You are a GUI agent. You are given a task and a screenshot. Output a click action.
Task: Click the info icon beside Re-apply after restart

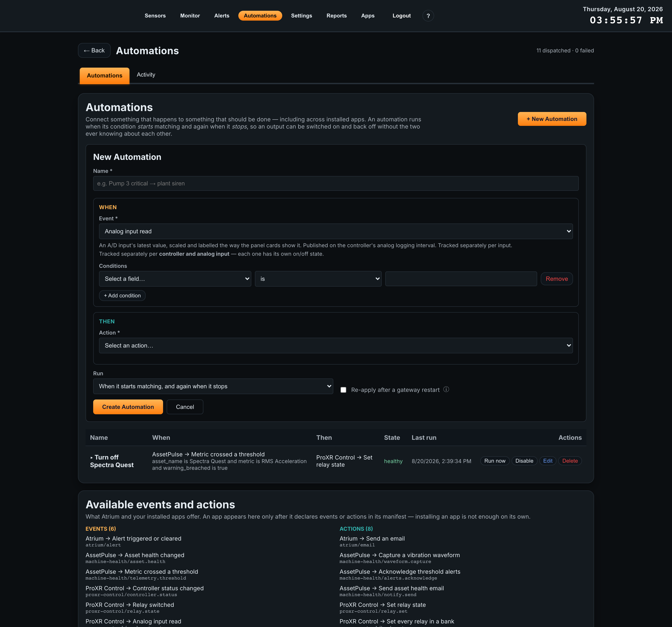click(446, 389)
